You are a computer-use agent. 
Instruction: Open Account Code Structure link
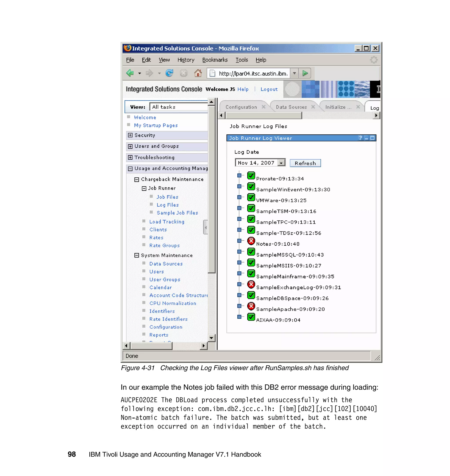(x=178, y=295)
